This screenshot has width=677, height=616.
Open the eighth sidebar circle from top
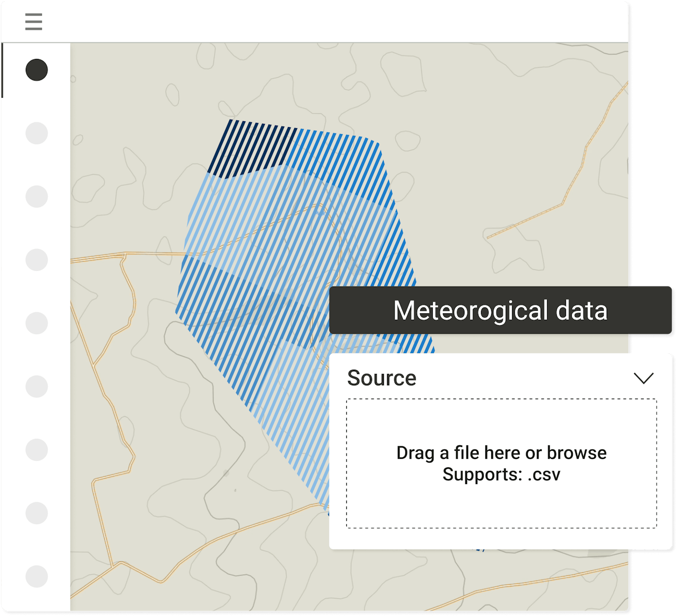click(x=37, y=513)
